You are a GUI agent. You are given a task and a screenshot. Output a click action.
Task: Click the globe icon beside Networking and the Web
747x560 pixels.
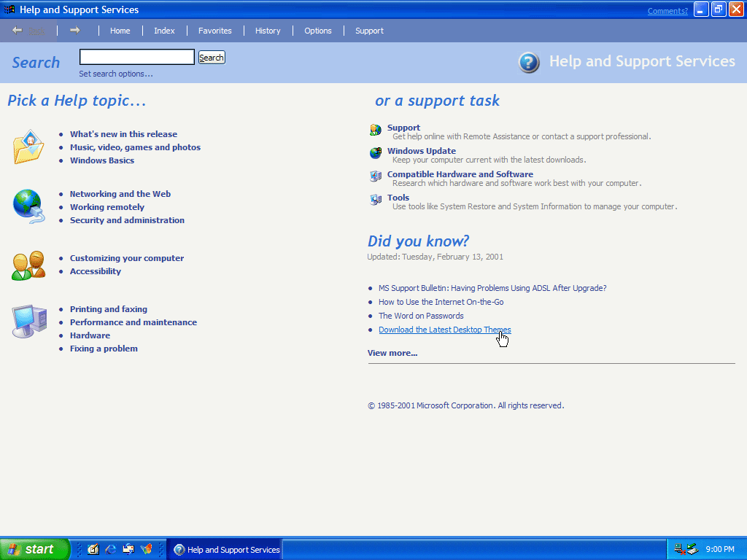[x=28, y=206]
